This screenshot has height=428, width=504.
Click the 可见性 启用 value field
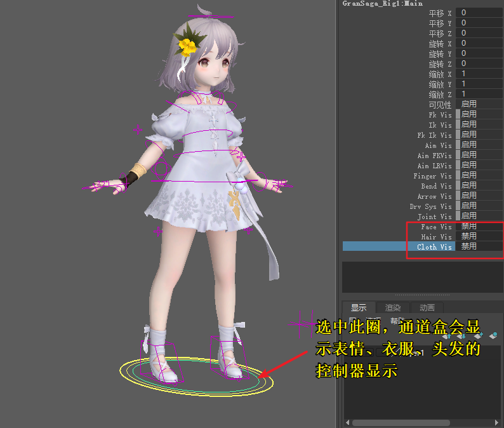coord(479,104)
